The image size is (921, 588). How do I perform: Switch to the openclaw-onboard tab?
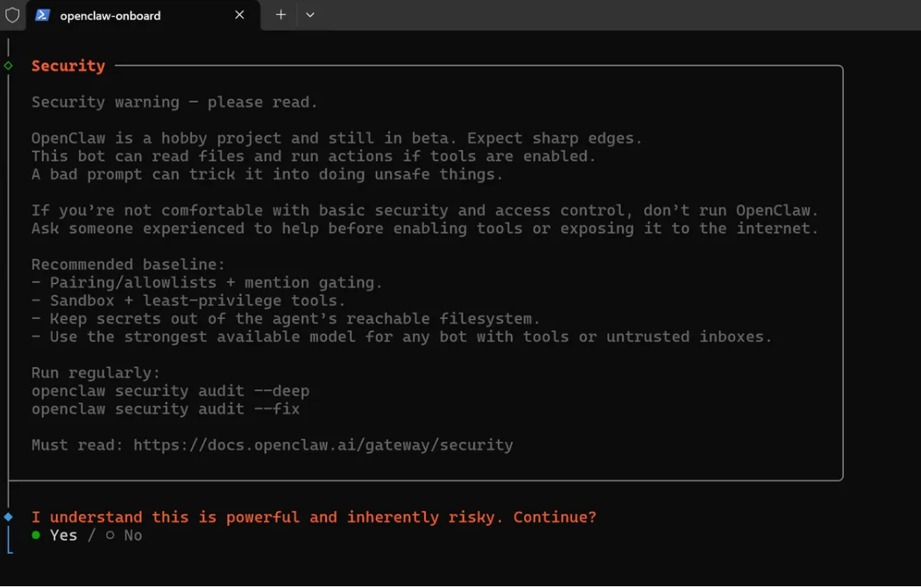(x=143, y=15)
